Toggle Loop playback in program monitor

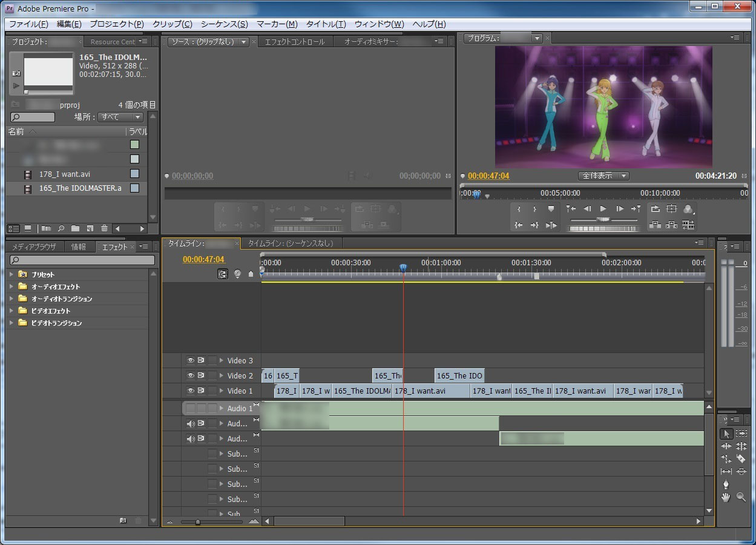[656, 209]
